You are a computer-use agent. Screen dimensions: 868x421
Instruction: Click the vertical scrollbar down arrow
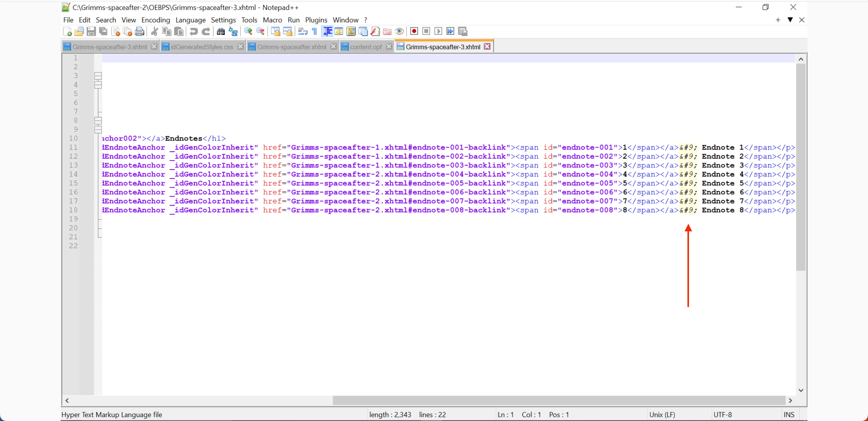(801, 390)
